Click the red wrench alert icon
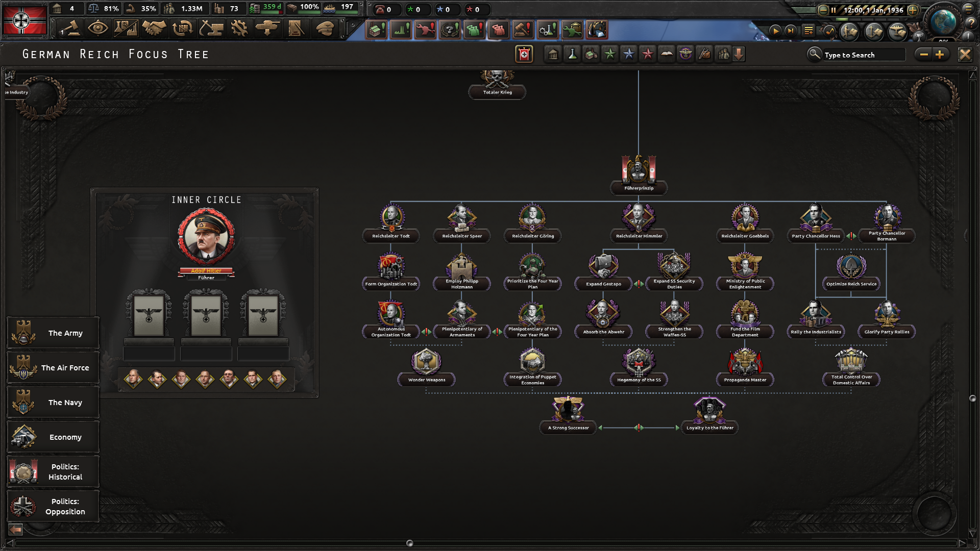980x551 pixels. coord(425,30)
